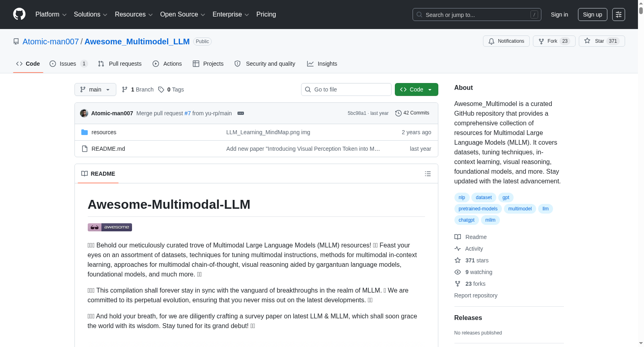Click the Notifications bell button
Viewport: 644px width, 347px height.
pos(506,41)
